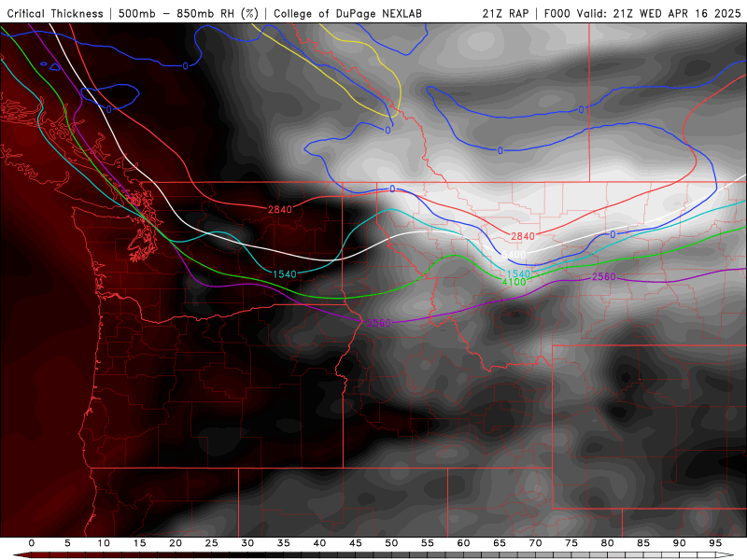Image resolution: width=747 pixels, height=560 pixels.
Task: Click the purple "2560" label on the Idaho border
Action: tap(379, 323)
